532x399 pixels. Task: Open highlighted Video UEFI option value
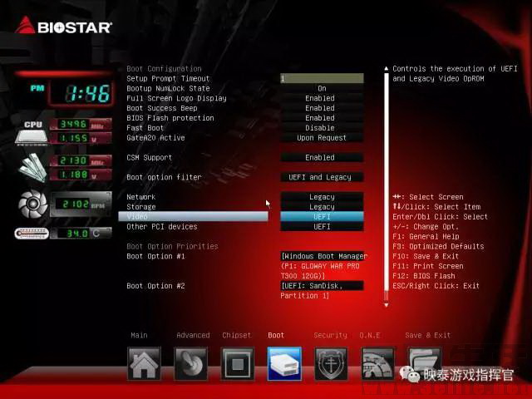point(322,216)
